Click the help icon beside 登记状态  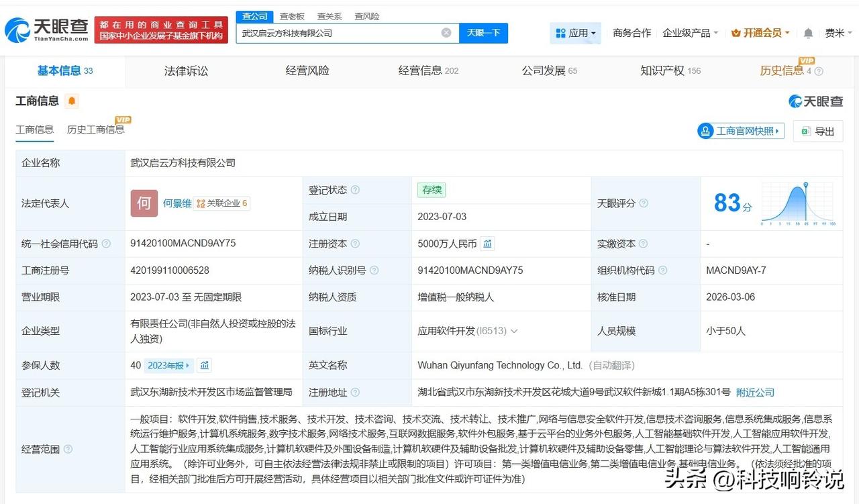355,190
